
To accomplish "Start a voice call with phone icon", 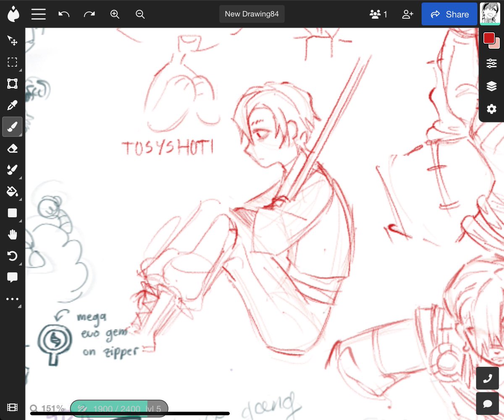I will pos(488,378).
